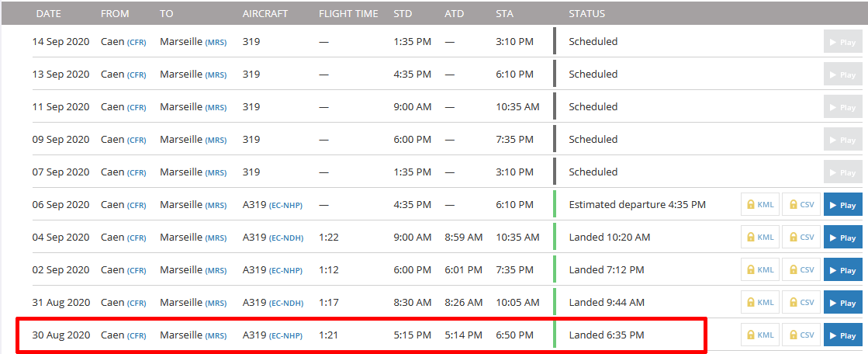The width and height of the screenshot is (868, 354).
Task: Open EC-NDH aircraft link on 31 Aug row
Action: [x=286, y=304]
